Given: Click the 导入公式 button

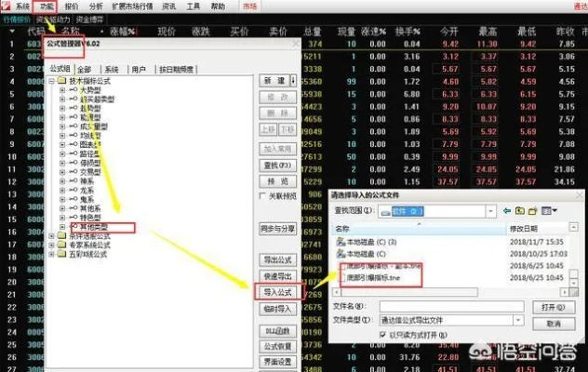Looking at the screenshot, I should (277, 292).
